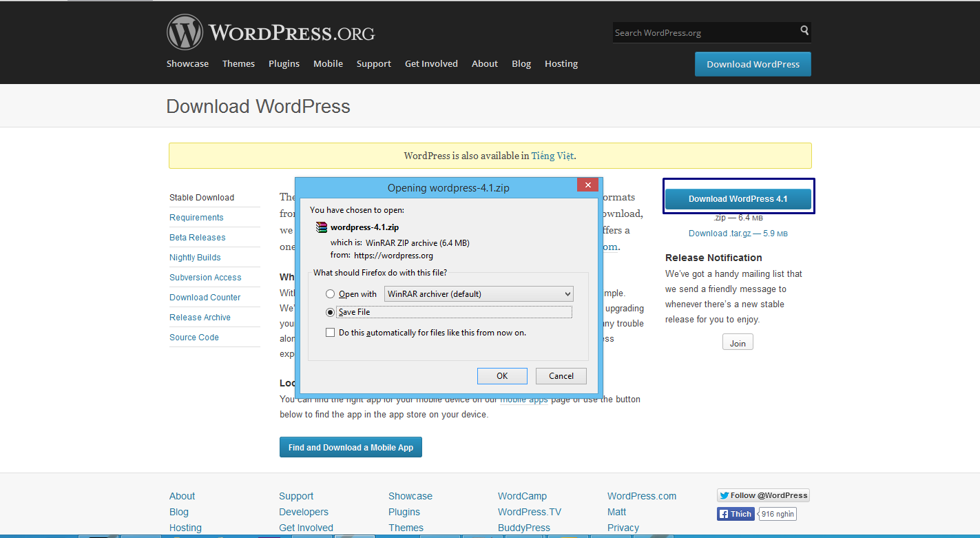
Task: Click the Download WordPress 4.1 button
Action: (x=738, y=199)
